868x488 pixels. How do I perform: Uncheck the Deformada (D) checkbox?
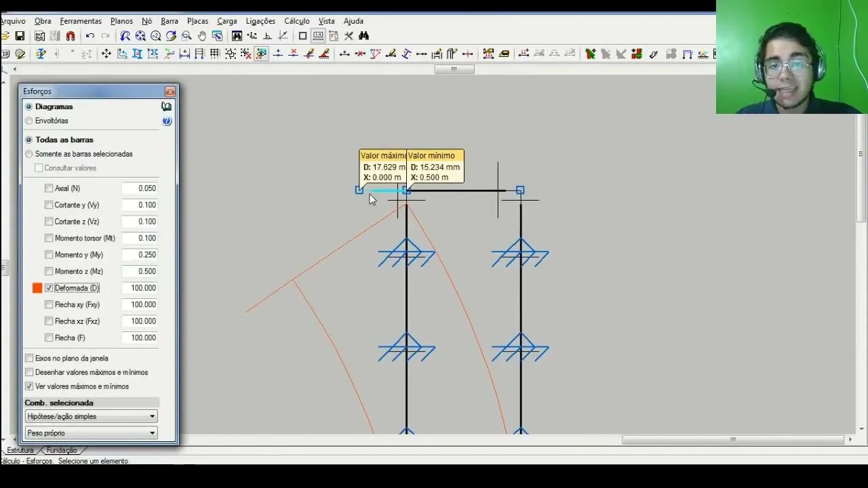pyautogui.click(x=49, y=288)
